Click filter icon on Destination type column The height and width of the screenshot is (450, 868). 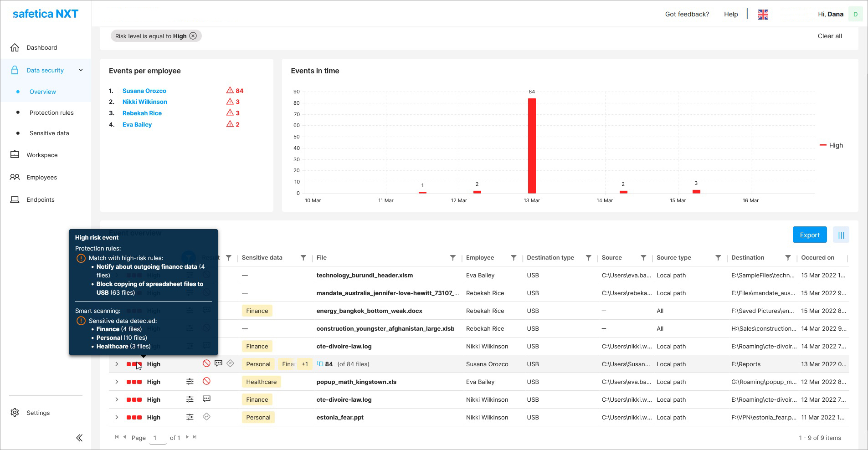(x=588, y=258)
